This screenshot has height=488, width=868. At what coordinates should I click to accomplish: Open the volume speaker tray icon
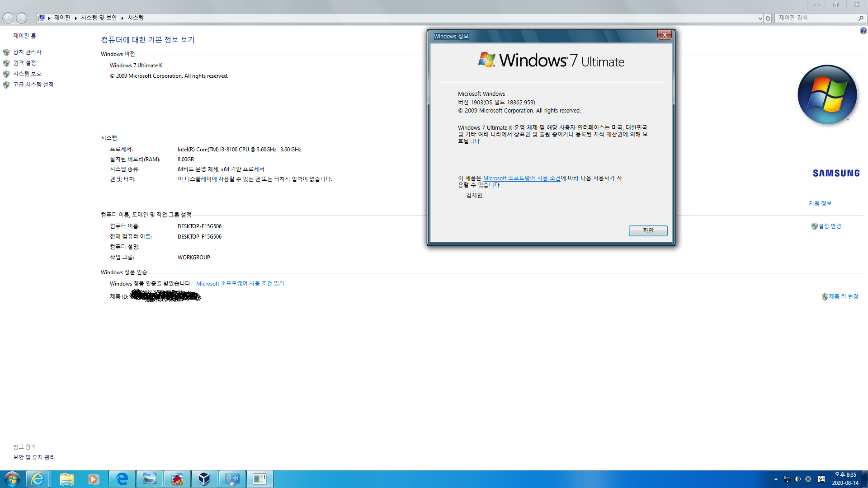(x=797, y=479)
